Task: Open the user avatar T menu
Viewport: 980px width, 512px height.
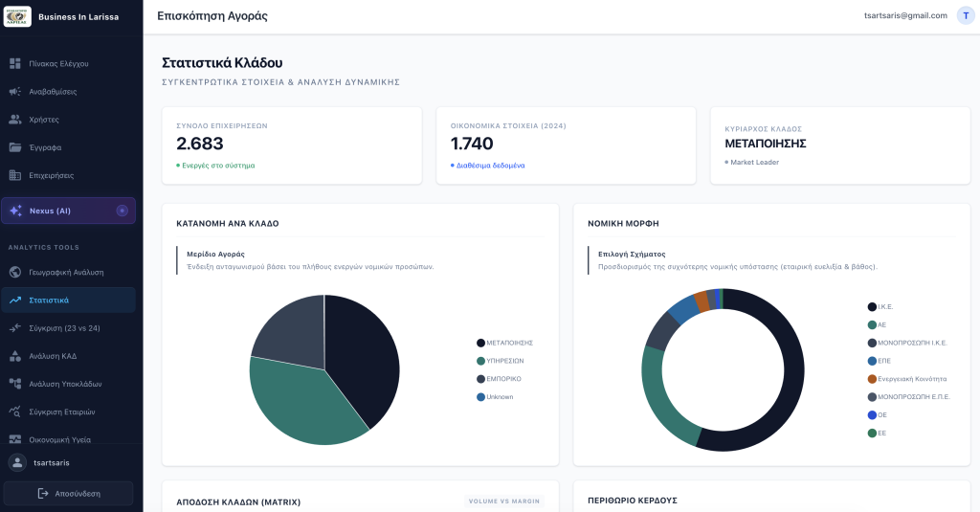Action: pyautogui.click(x=966, y=15)
